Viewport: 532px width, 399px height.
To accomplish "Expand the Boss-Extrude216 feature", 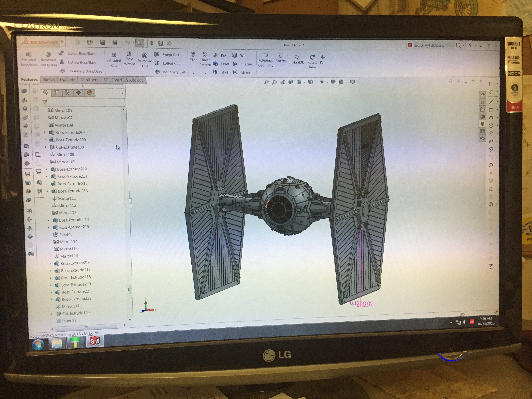I will (x=50, y=264).
